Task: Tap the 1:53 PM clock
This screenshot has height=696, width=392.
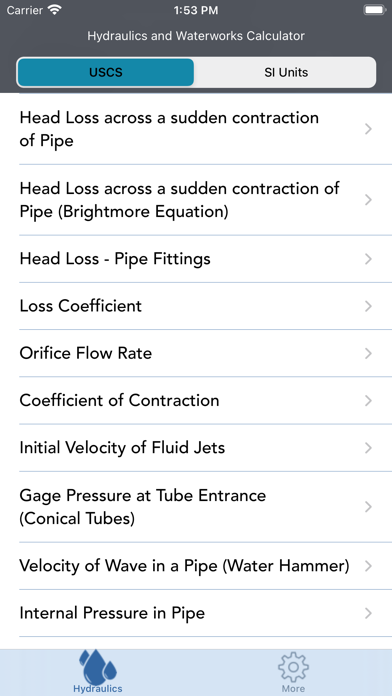Action: point(196,10)
